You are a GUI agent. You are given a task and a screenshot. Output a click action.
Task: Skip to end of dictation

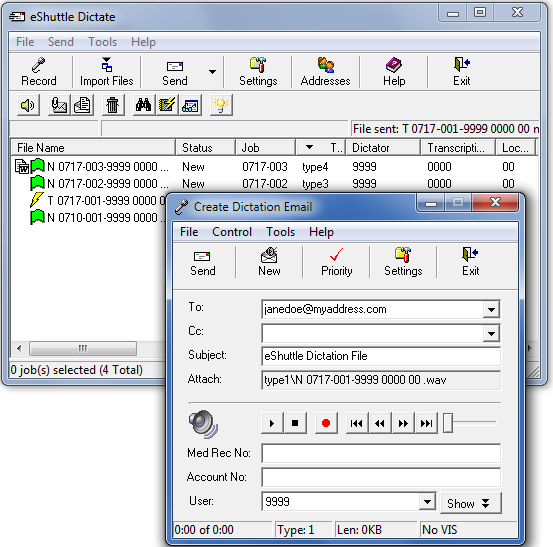tap(426, 423)
